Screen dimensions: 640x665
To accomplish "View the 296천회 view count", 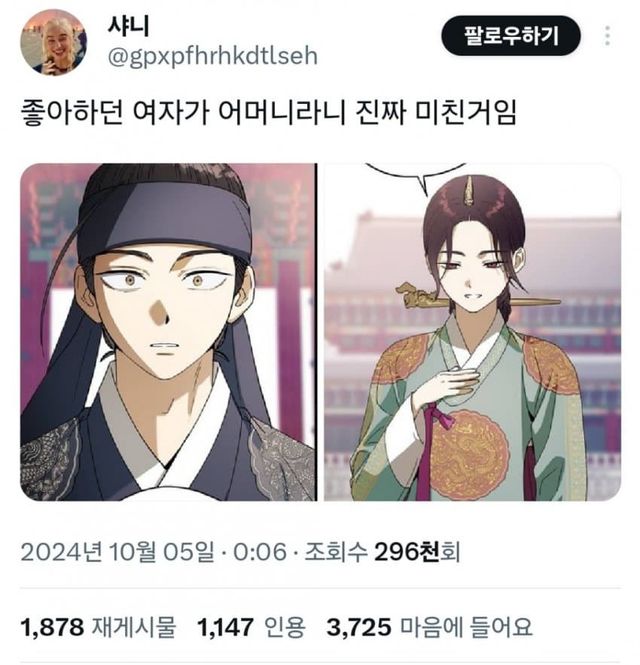I will [x=417, y=552].
